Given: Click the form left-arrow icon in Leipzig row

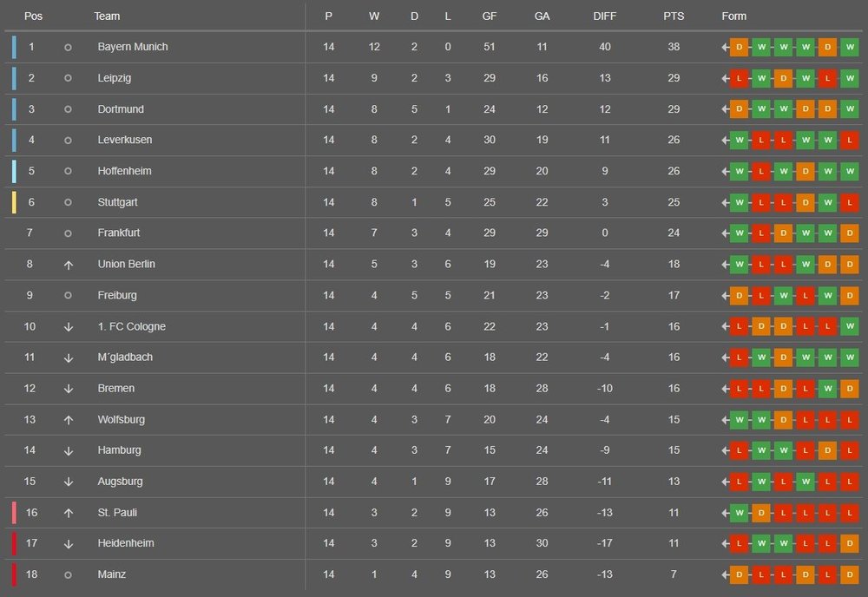Looking at the screenshot, I should click(725, 78).
